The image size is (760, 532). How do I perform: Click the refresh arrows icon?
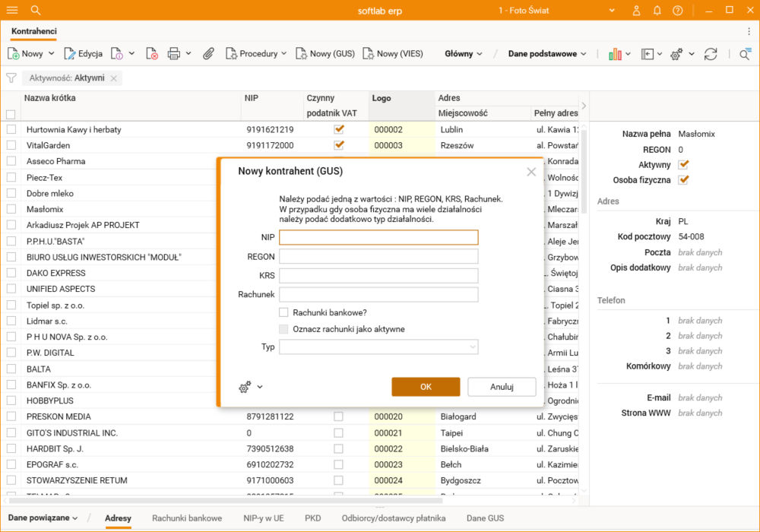pos(711,54)
